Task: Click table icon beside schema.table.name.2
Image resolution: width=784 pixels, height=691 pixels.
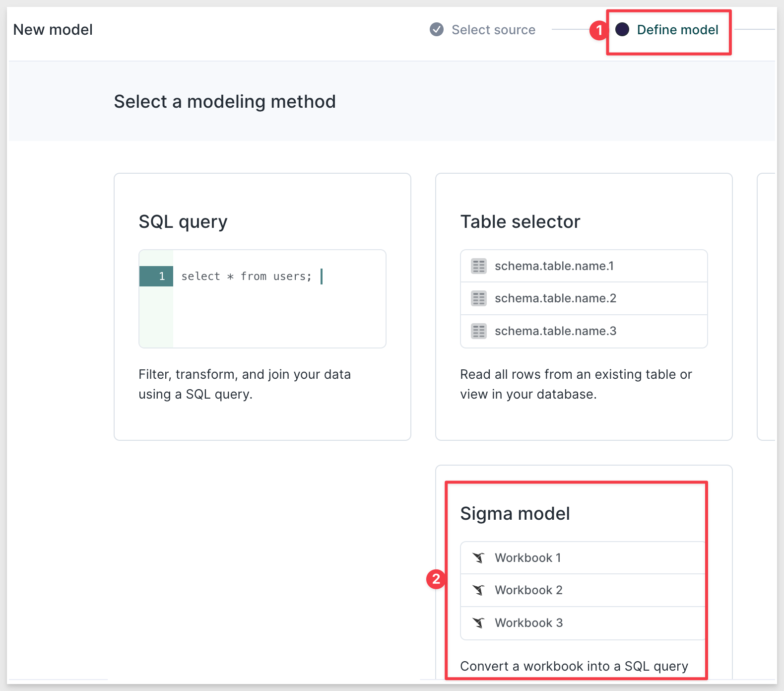Action: 479,298
